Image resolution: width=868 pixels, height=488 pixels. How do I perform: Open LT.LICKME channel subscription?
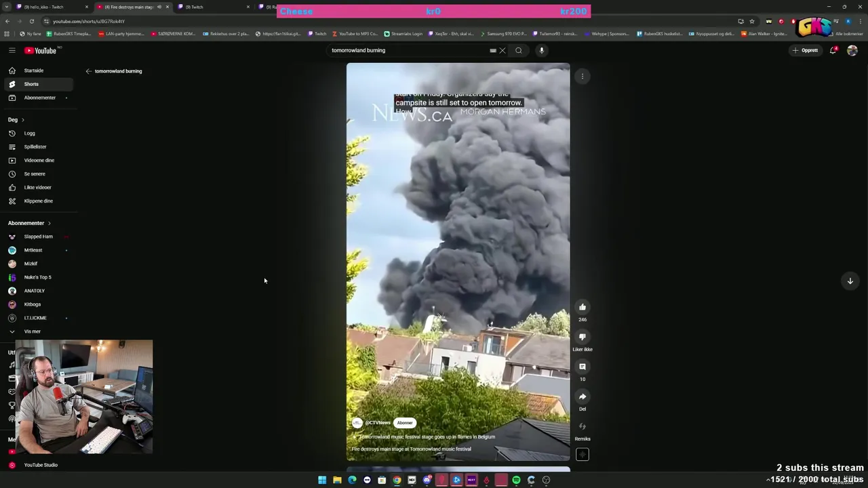tap(38, 318)
